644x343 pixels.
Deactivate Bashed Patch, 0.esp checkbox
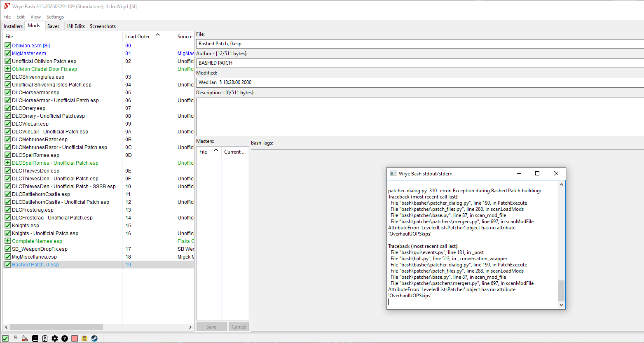click(x=8, y=264)
